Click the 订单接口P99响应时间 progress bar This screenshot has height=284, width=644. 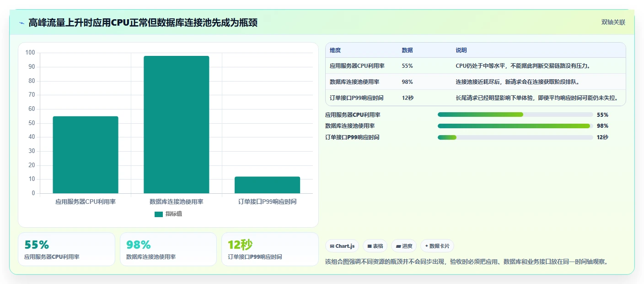pyautogui.click(x=515, y=137)
